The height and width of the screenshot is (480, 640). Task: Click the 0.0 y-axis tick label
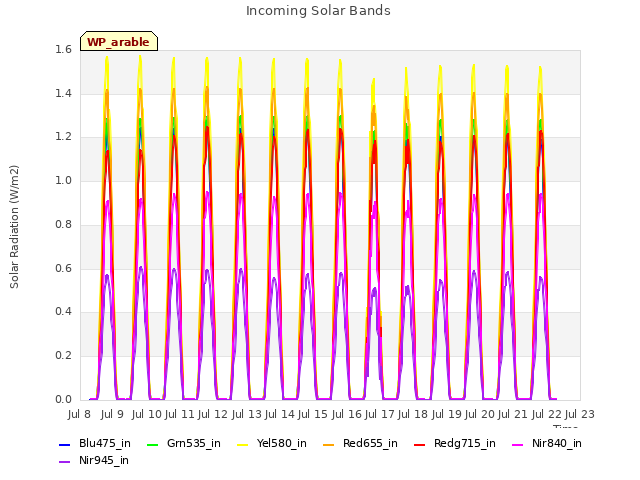(63, 400)
